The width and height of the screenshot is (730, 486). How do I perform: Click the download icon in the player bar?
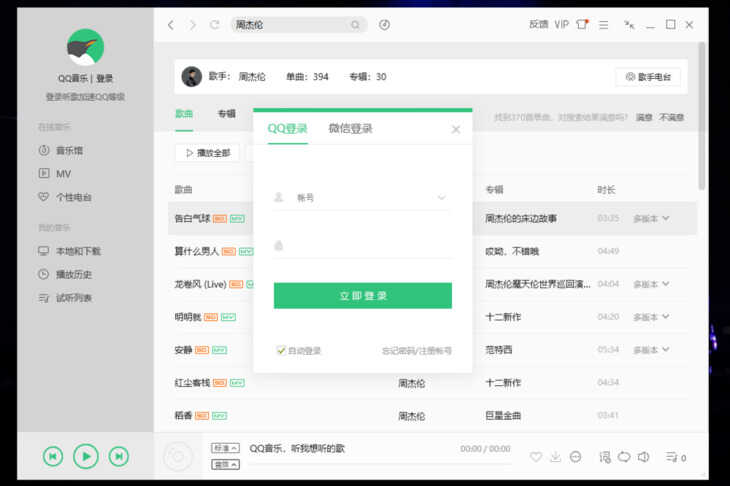[x=556, y=457]
